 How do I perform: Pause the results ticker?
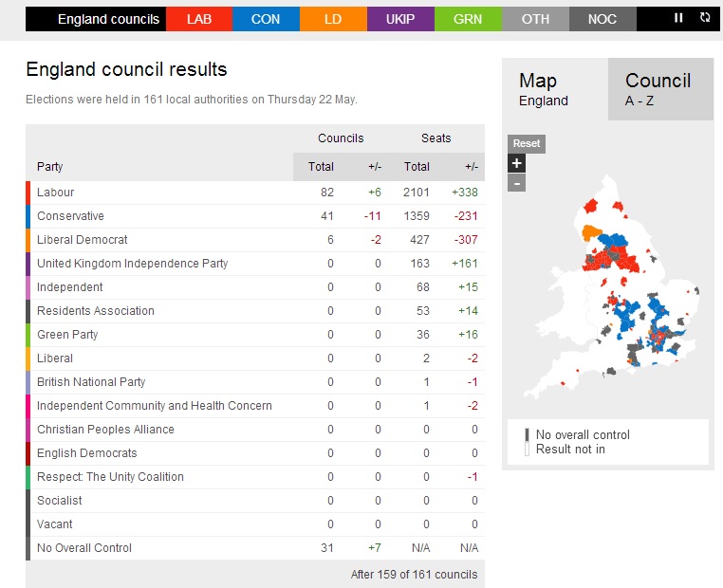[x=678, y=18]
